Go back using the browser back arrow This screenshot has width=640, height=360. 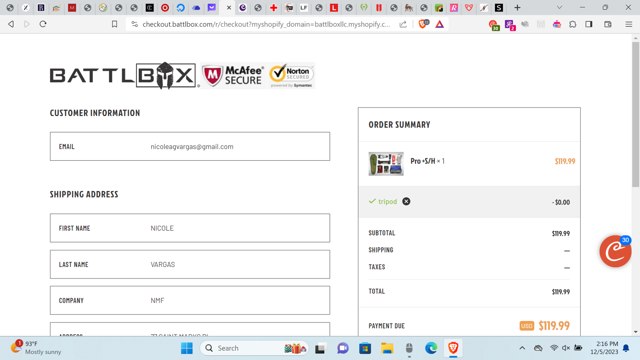pyautogui.click(x=11, y=24)
